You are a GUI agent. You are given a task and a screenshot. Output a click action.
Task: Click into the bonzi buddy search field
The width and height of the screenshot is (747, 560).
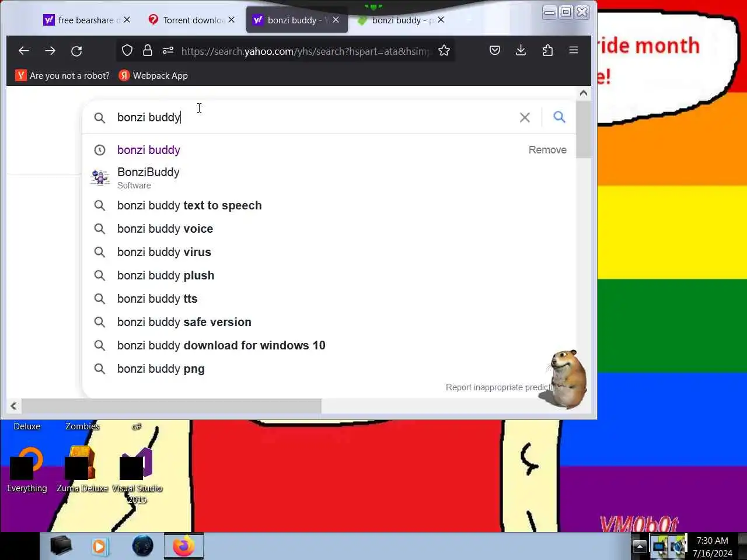[x=312, y=117]
